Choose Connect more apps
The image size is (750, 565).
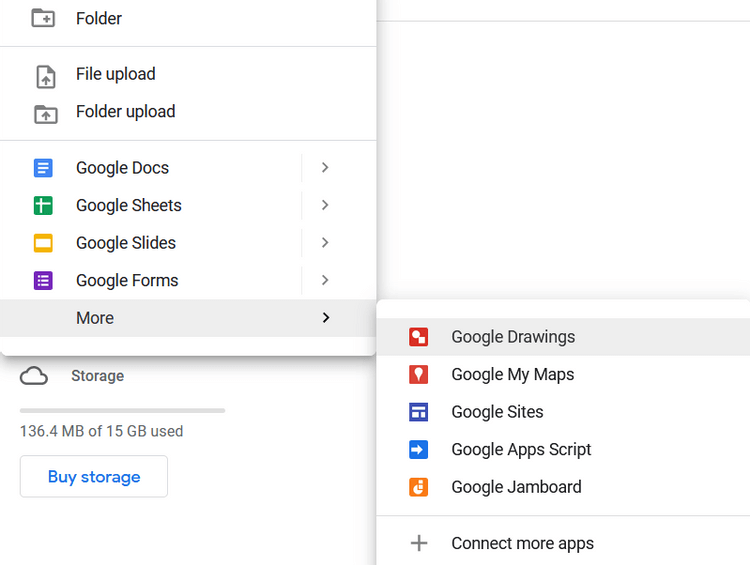(563, 543)
